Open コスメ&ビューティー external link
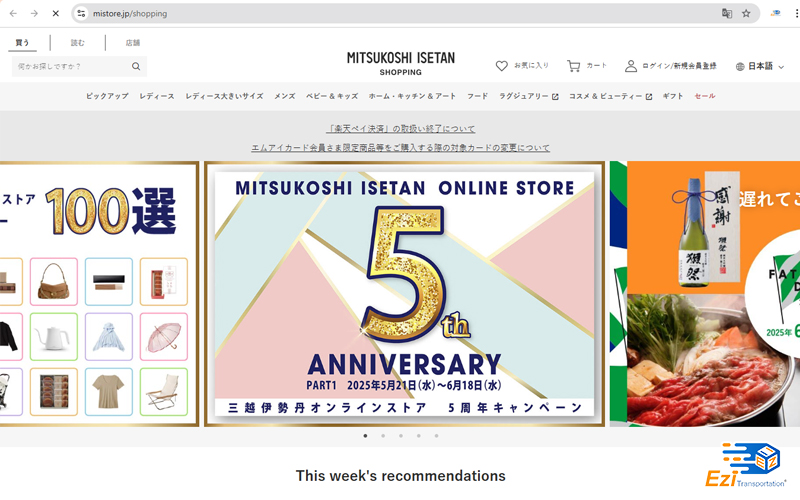Screen dimensions: 800x500 (x=610, y=96)
